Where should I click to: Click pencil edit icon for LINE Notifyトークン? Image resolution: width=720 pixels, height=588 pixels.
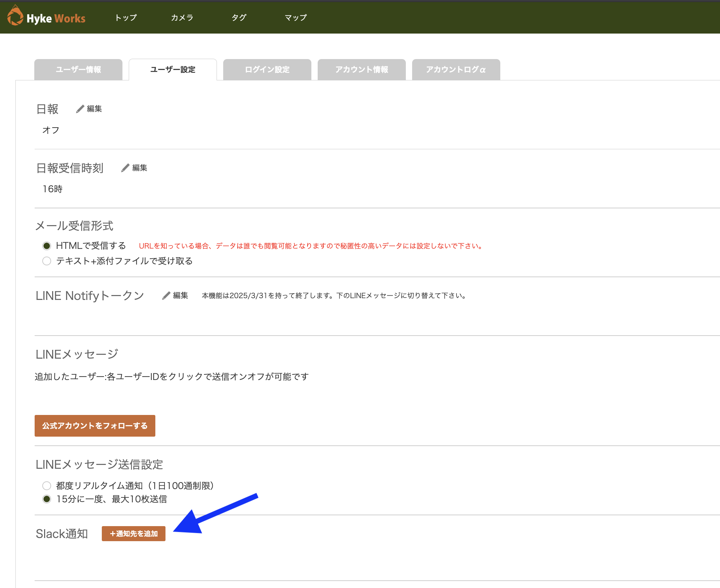coord(166,296)
